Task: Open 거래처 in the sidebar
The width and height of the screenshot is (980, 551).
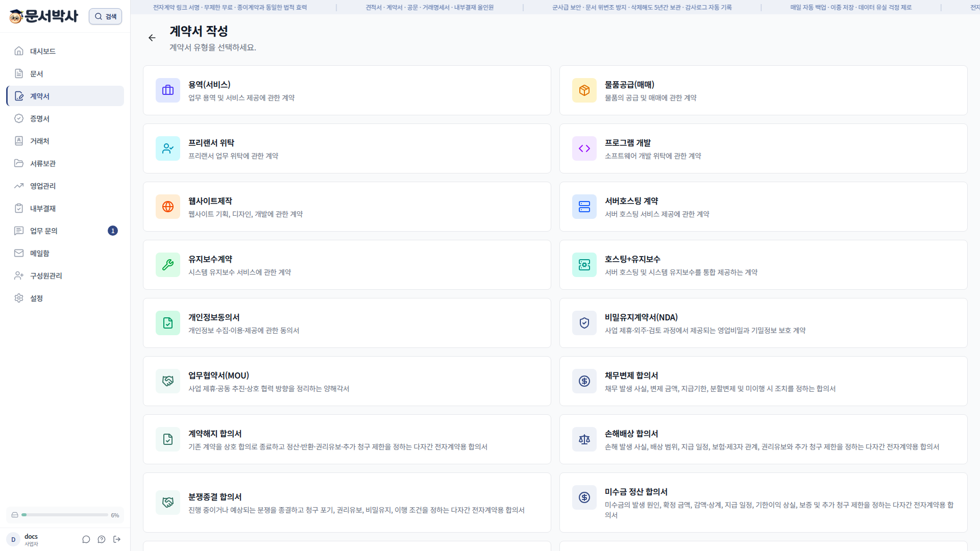Action: coord(65,141)
